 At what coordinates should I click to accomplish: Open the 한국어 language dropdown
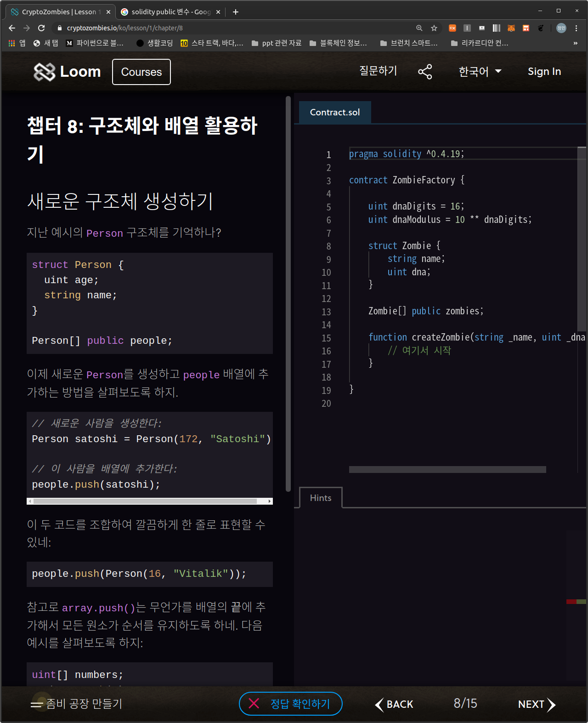tap(480, 72)
